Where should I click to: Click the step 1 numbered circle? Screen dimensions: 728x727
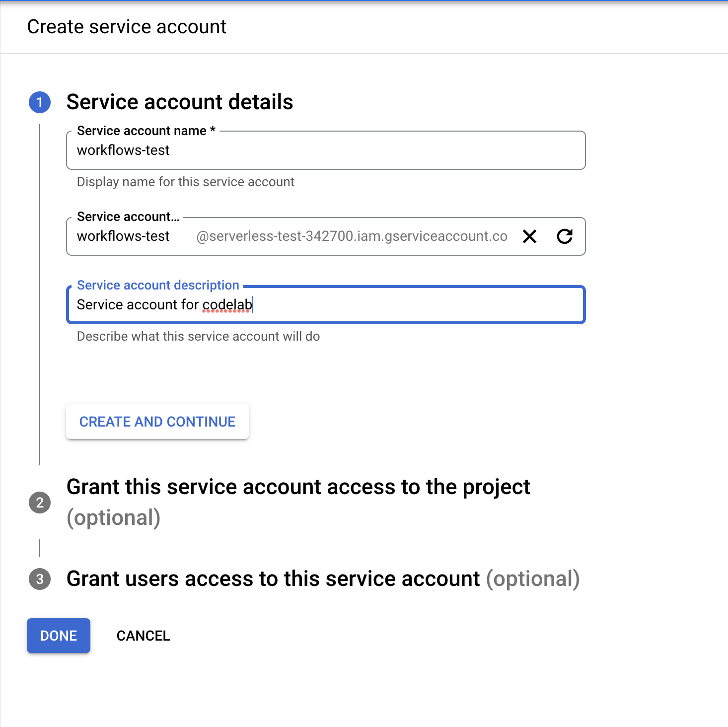tap(39, 102)
